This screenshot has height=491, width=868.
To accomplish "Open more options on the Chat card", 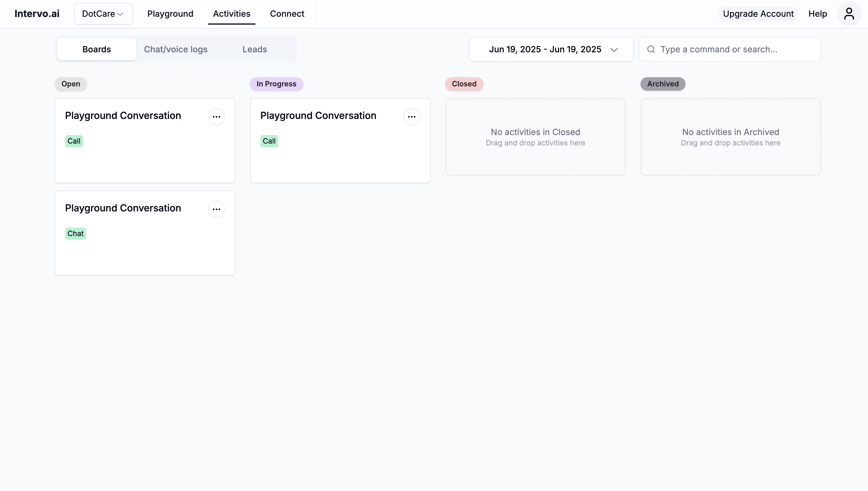I will pyautogui.click(x=217, y=209).
